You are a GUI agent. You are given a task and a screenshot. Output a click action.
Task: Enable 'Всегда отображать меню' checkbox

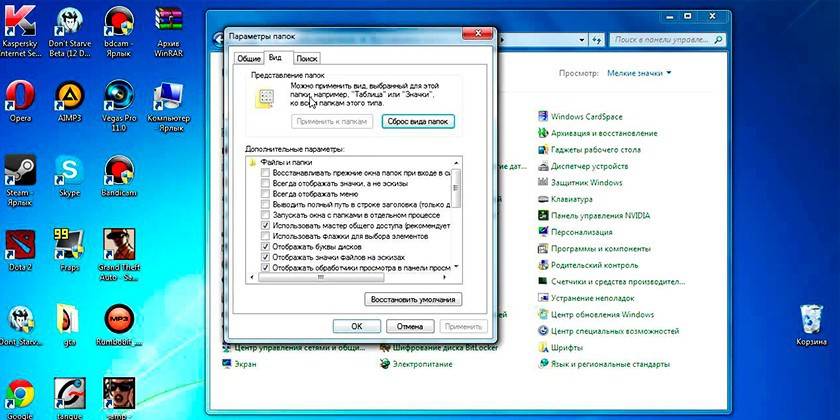[x=265, y=193]
